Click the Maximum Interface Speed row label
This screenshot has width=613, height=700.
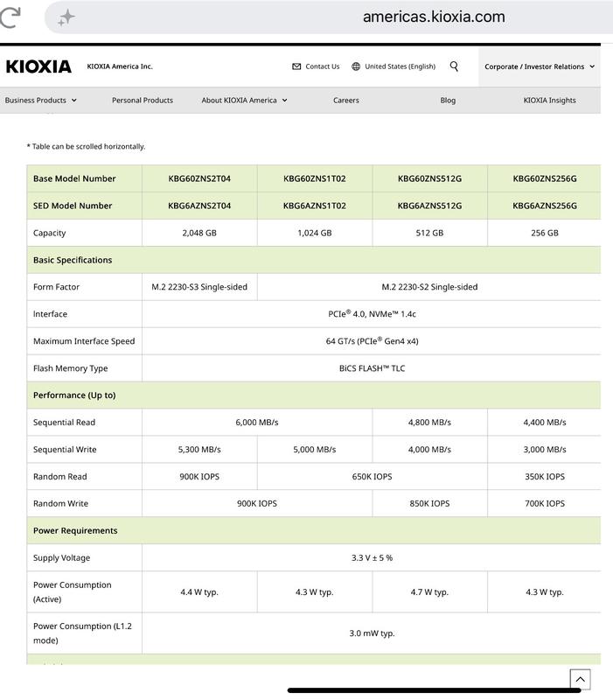coord(84,341)
